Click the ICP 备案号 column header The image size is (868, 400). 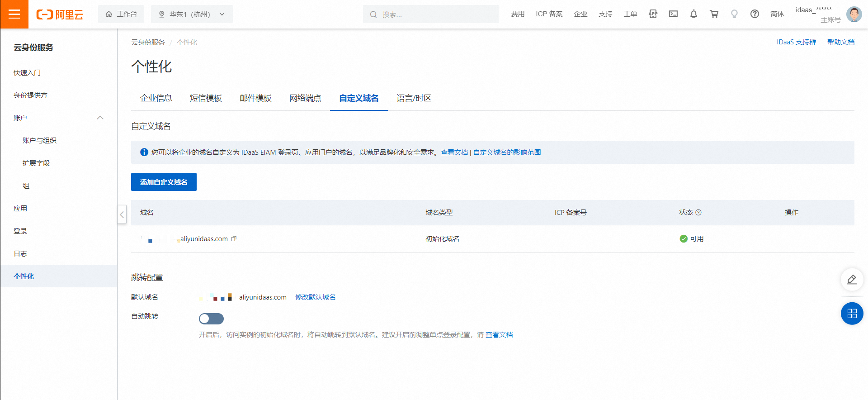coord(571,212)
